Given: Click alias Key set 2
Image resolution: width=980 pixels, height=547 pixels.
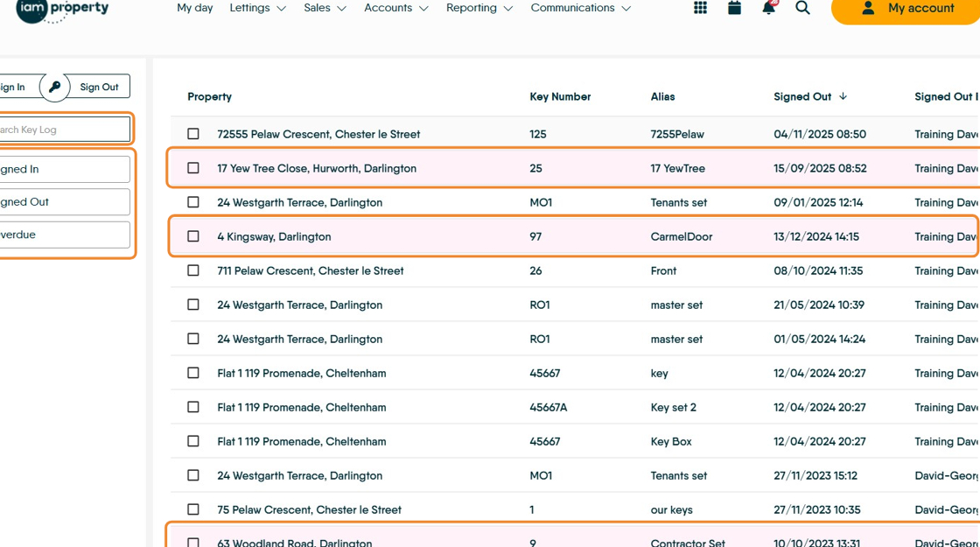Looking at the screenshot, I should click(x=673, y=407).
